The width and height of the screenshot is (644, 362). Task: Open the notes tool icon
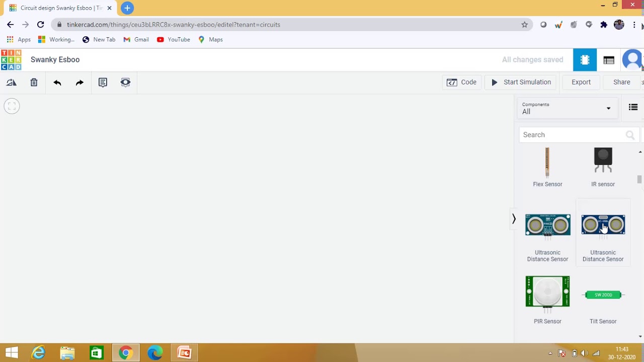pyautogui.click(x=103, y=82)
